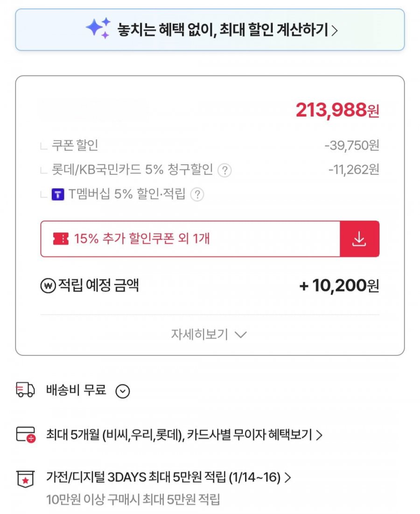Image resolution: width=420 pixels, height=514 pixels.
Task: Click the T membership help icon
Action: [x=197, y=194]
